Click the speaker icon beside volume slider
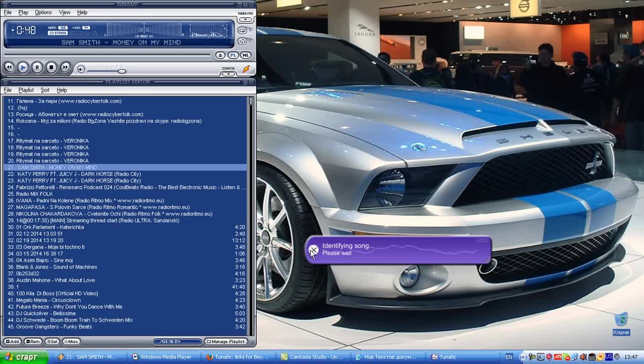Screen dimensions: 644x364 (81, 69)
